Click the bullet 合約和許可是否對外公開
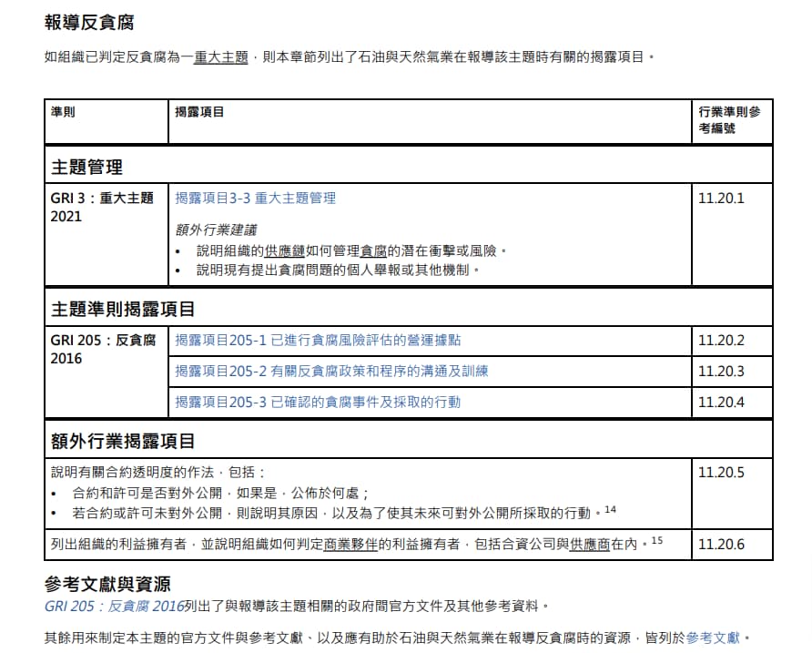 (220, 493)
